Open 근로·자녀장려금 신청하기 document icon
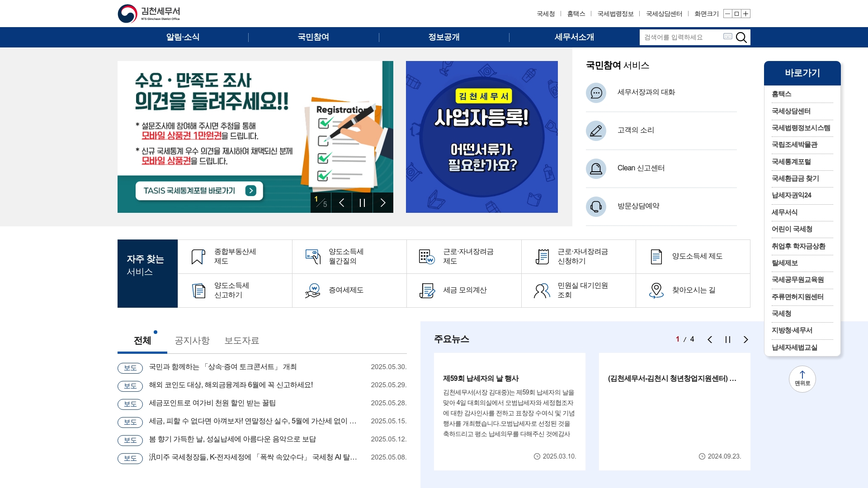Viewport: 868px width, 488px height. tap(542, 257)
